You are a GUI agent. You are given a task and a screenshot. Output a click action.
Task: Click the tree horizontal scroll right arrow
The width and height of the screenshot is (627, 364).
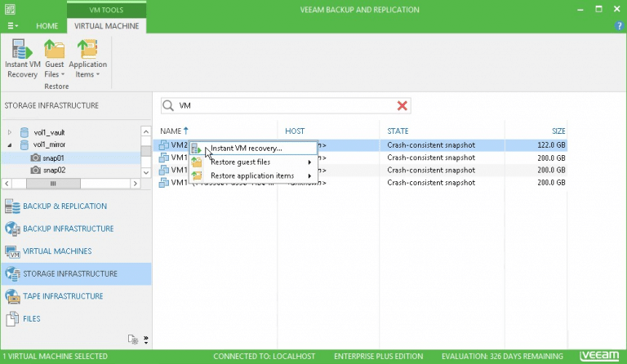click(x=136, y=184)
